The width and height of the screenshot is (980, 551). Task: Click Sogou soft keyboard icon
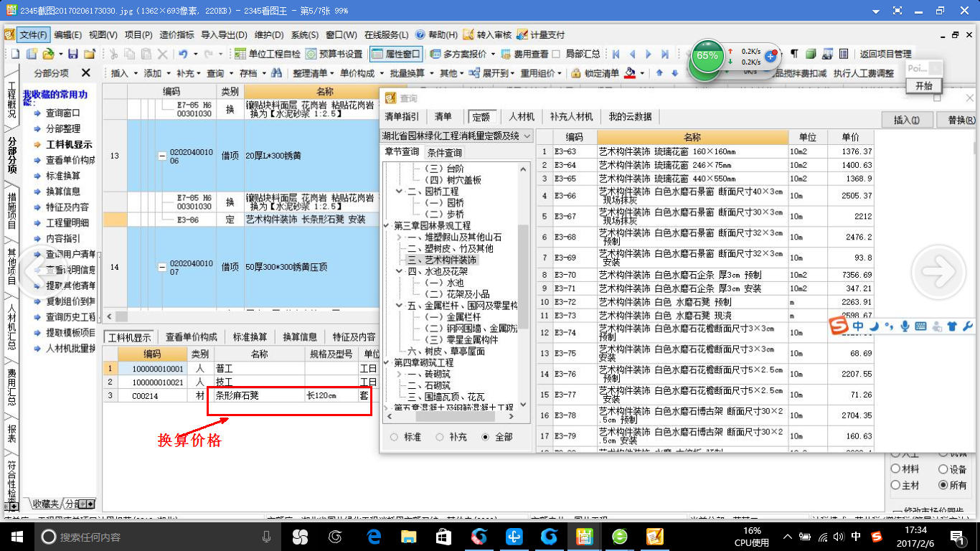[x=920, y=326]
